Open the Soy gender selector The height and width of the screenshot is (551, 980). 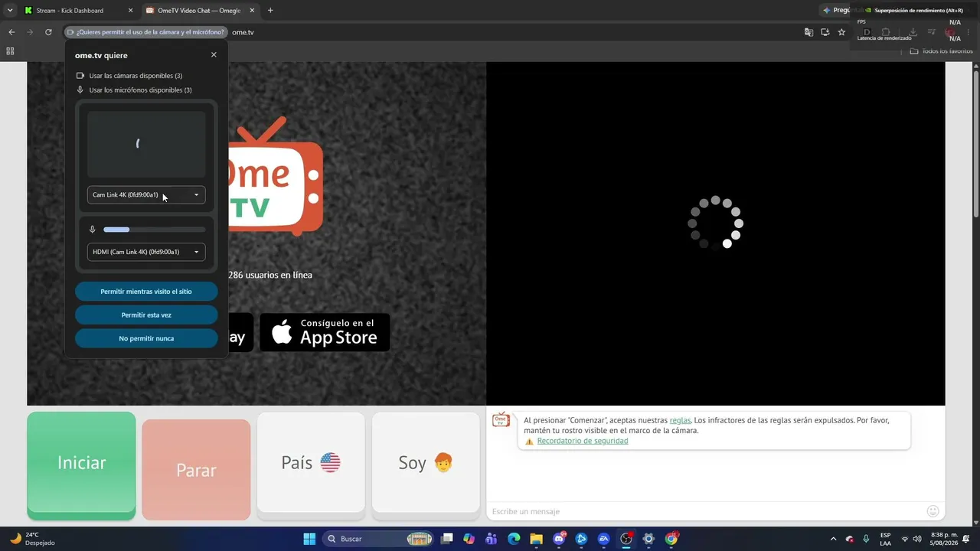click(x=426, y=463)
